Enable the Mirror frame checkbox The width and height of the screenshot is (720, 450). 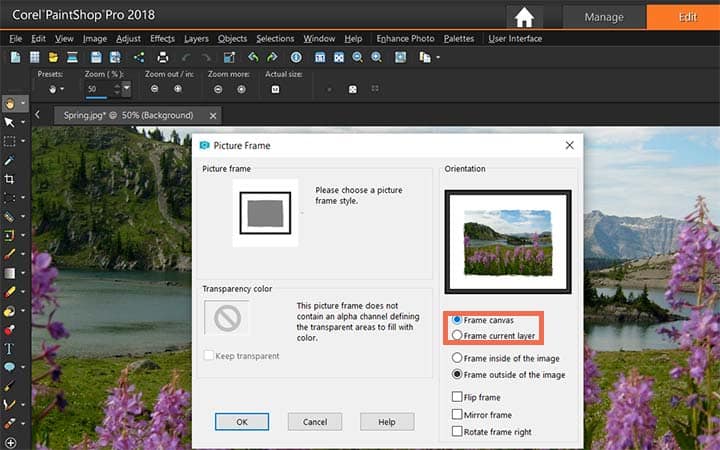(457, 414)
